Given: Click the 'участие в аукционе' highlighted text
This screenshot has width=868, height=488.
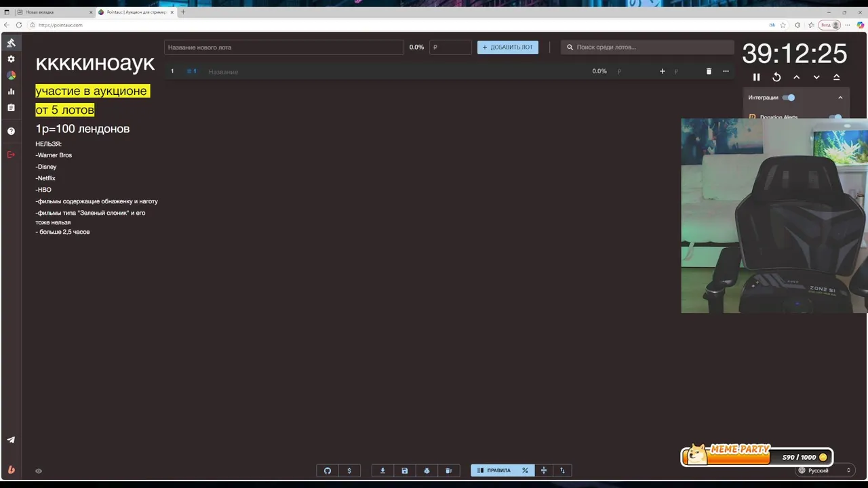Looking at the screenshot, I should coord(92,91).
